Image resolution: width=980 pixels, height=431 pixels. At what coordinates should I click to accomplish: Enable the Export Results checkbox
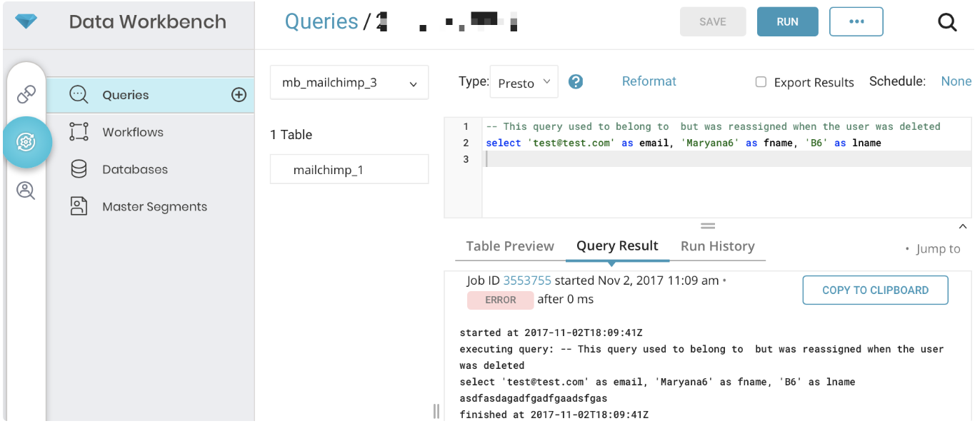[761, 82]
